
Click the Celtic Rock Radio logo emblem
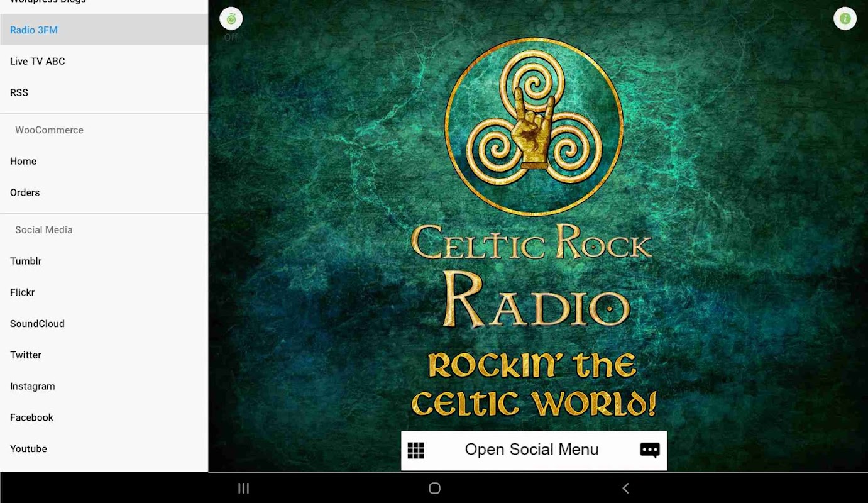[534, 126]
